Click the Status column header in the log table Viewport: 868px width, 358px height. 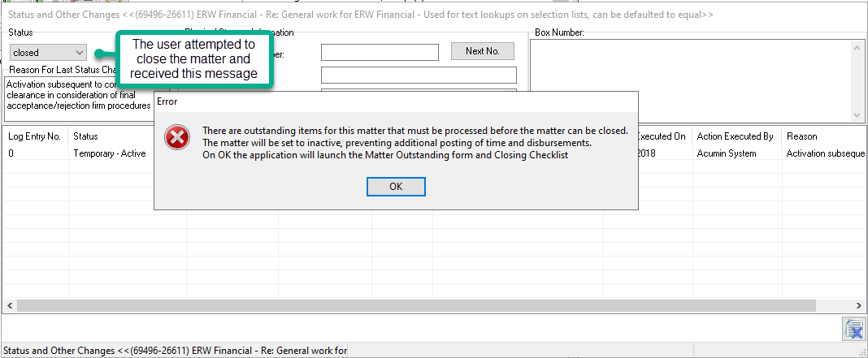127,136
